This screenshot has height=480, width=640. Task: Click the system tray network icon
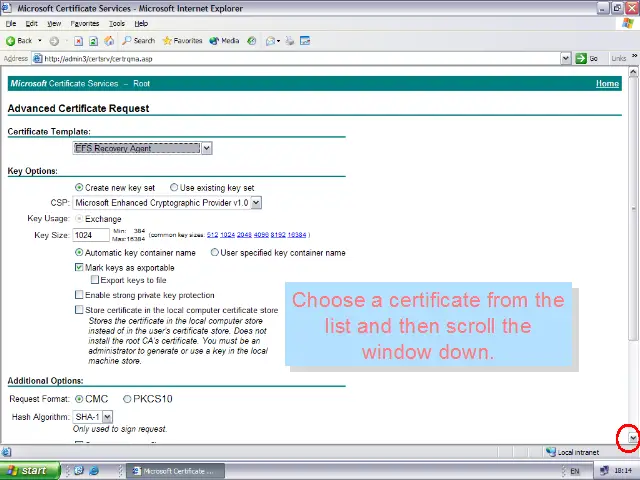point(604,471)
